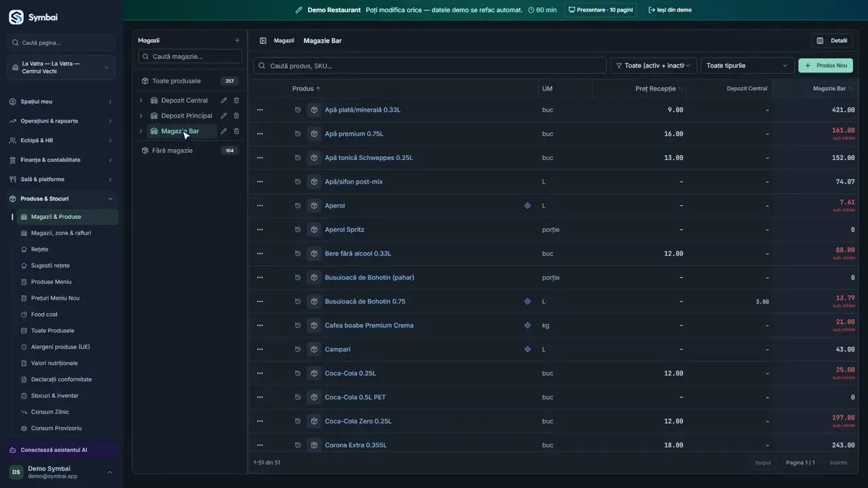Screen dimensions: 868x488
Task: Edit Depozit Central with pencil icon
Action: 224,100
